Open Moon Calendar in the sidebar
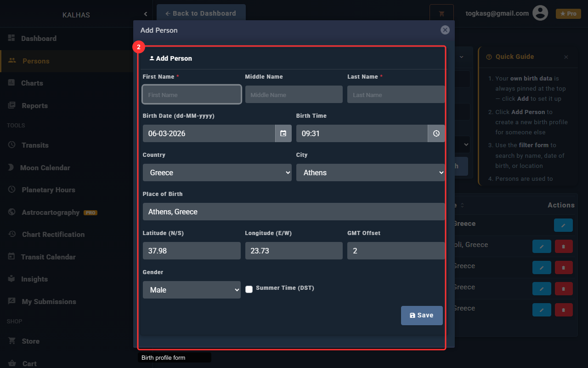This screenshot has width=588, height=368. [x=45, y=167]
